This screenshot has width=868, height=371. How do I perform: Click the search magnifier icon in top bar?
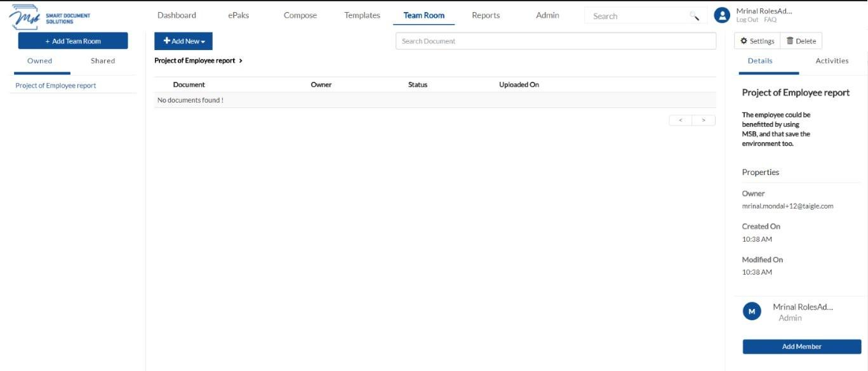click(694, 16)
